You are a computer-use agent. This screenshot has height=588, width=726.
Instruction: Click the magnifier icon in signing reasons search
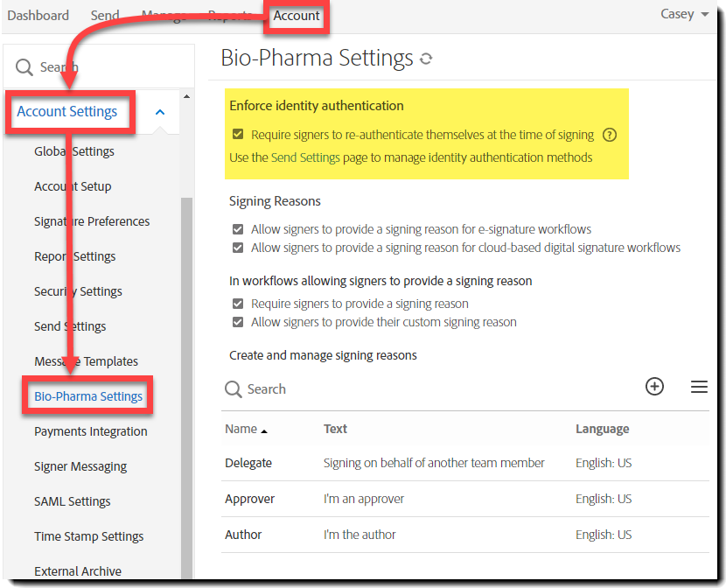point(233,388)
